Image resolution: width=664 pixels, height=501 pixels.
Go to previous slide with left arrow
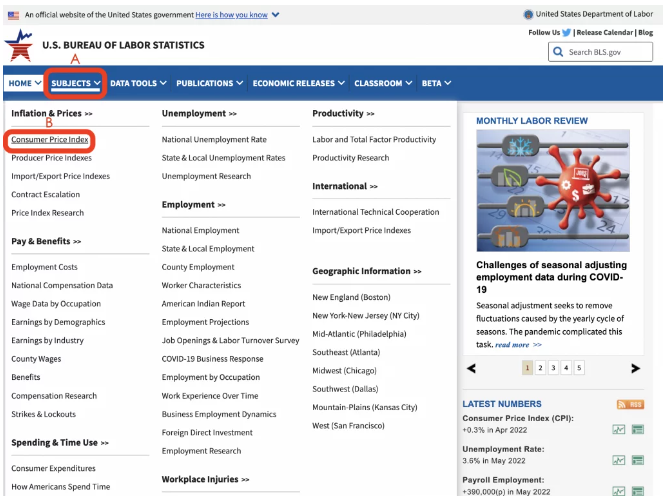point(471,368)
